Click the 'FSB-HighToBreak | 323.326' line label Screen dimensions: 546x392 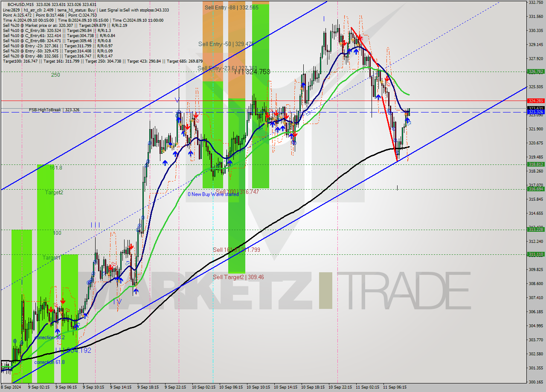click(54, 110)
